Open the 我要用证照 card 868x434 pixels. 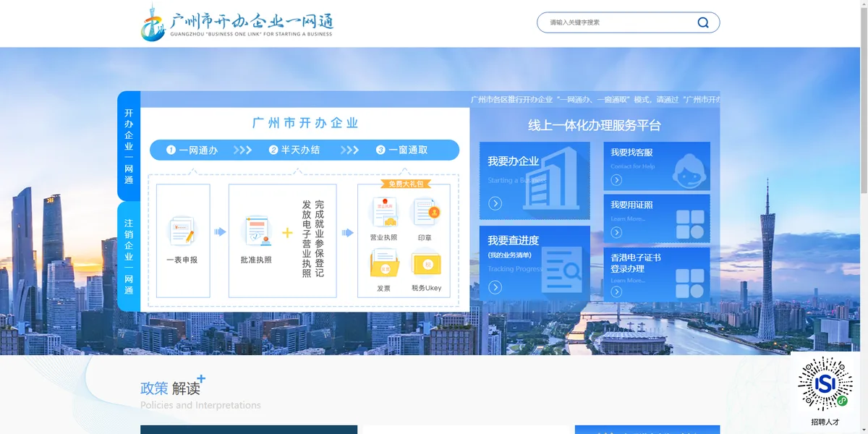pyautogui.click(x=657, y=218)
